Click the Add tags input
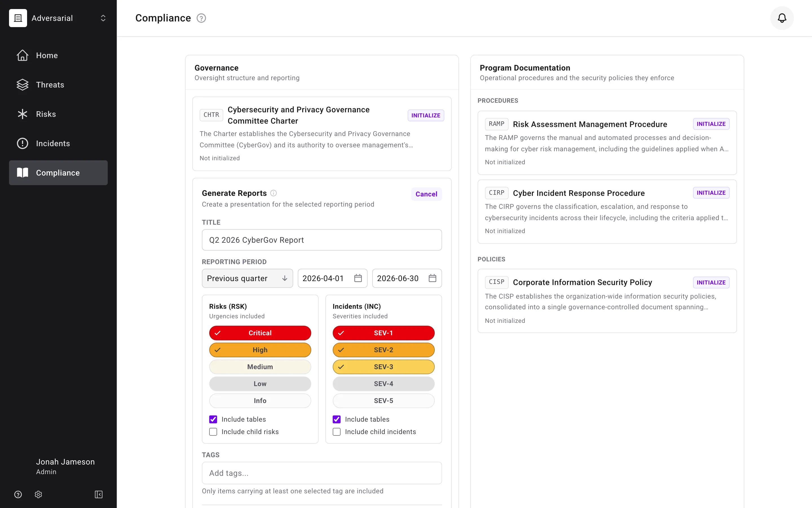Screen dimensions: 812x508 [322, 473]
